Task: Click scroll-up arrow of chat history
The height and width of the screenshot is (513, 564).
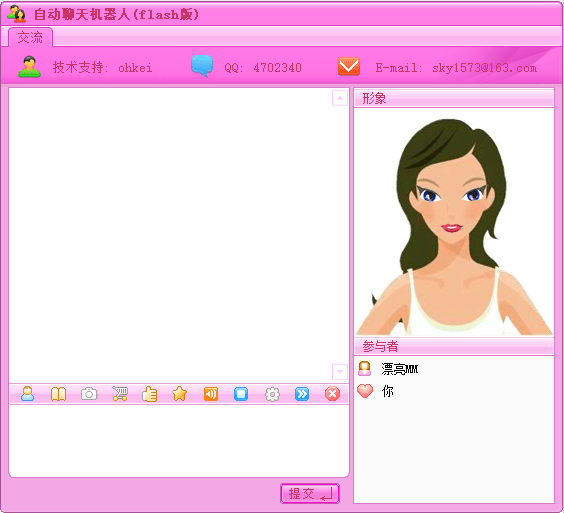Action: pyautogui.click(x=340, y=98)
